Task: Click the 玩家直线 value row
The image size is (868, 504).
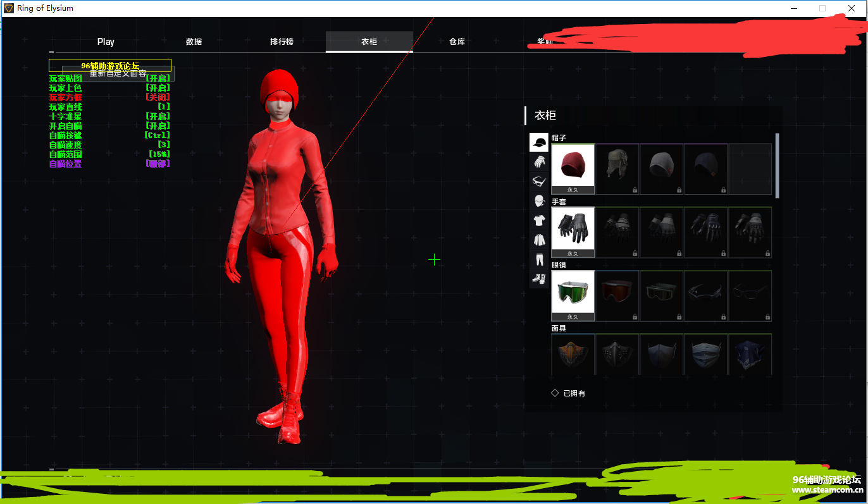Action: (x=109, y=107)
